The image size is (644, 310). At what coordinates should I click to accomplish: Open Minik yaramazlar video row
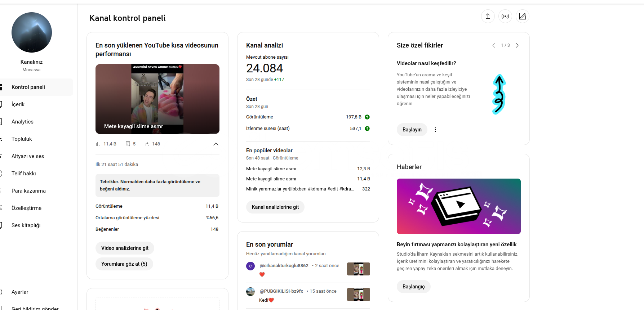point(308,189)
